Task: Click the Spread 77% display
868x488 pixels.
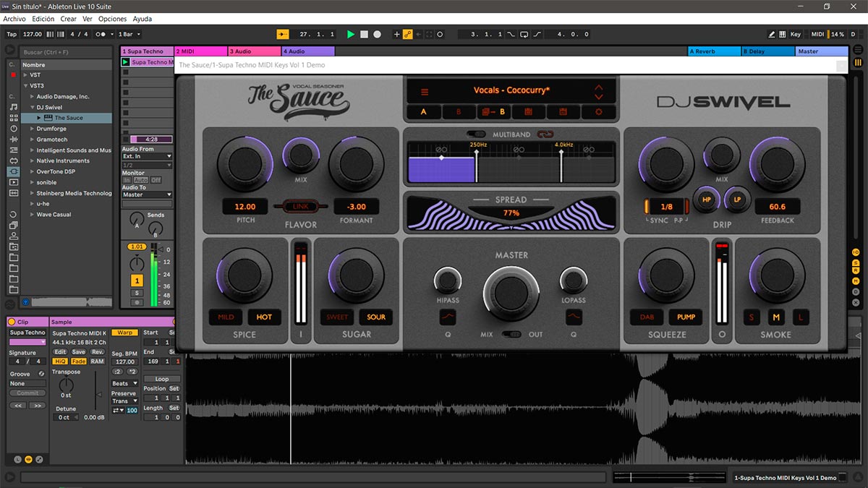Action: click(x=511, y=213)
